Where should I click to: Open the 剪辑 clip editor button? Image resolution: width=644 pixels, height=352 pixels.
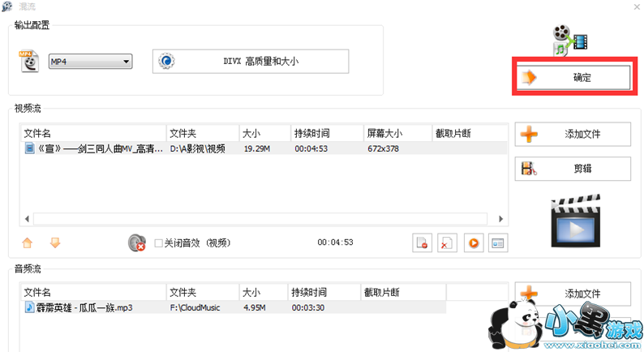point(573,169)
